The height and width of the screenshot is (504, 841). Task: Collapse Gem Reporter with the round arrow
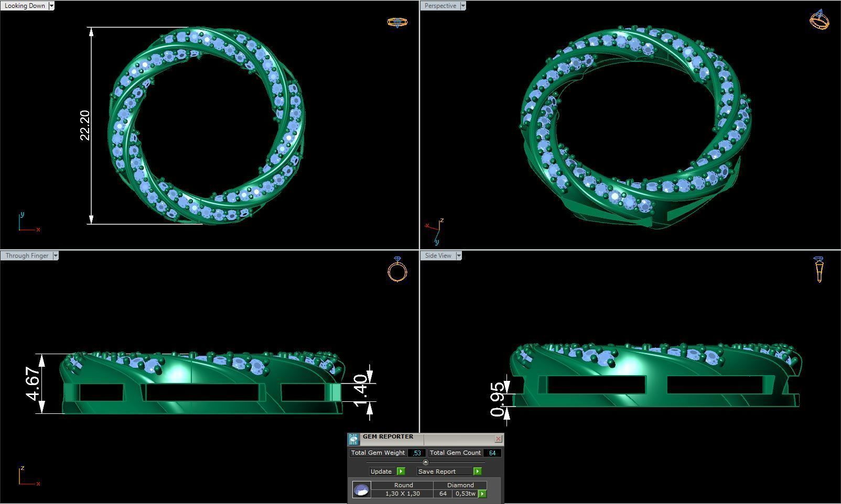425,462
